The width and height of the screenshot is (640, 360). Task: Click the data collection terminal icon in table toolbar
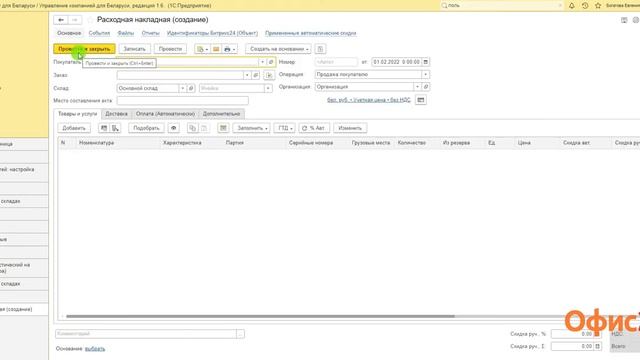116,128
